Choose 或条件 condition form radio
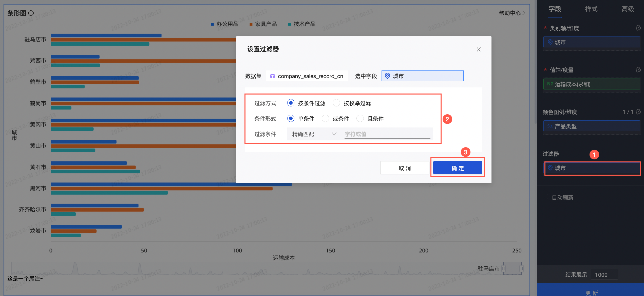 click(325, 118)
